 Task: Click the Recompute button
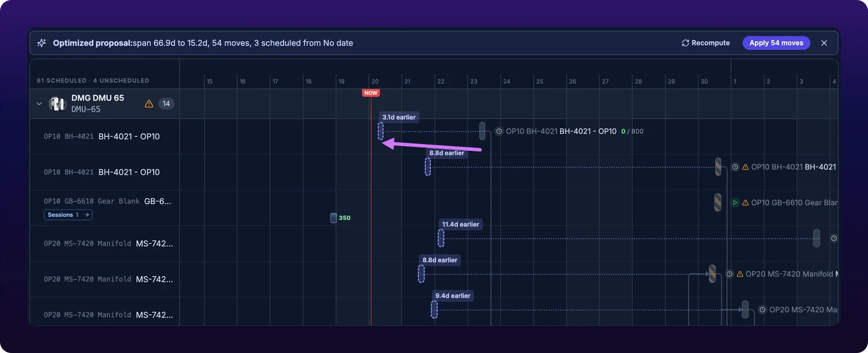point(706,43)
